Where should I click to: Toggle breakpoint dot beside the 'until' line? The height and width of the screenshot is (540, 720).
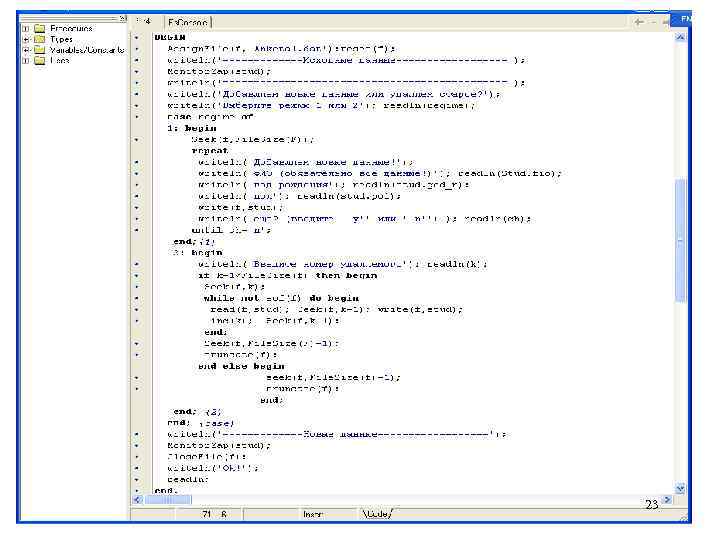click(x=137, y=230)
